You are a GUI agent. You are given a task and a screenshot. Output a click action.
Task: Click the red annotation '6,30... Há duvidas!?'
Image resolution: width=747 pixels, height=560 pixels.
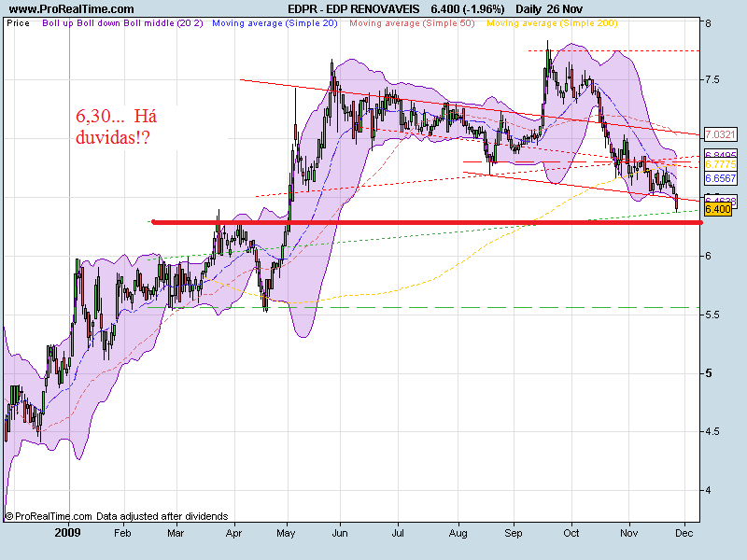point(116,127)
